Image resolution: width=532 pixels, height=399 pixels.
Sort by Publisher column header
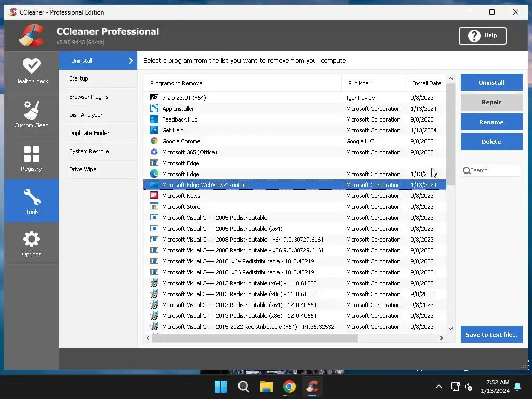[374, 83]
